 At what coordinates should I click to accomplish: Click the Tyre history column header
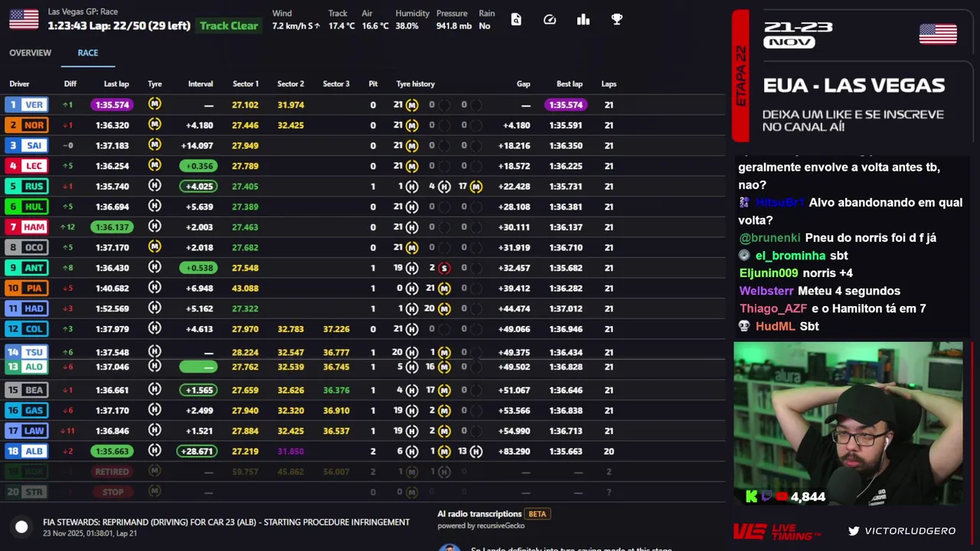415,84
